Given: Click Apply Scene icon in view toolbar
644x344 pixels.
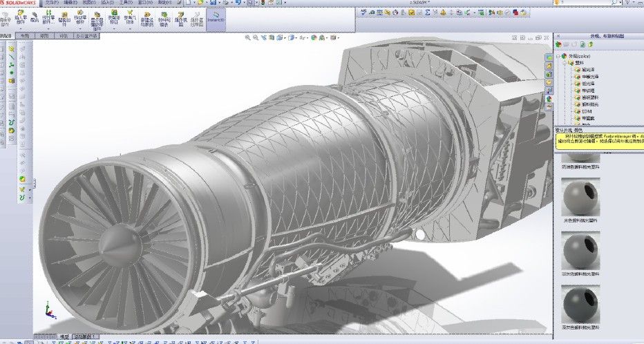Looking at the screenshot, I should click(321, 38).
